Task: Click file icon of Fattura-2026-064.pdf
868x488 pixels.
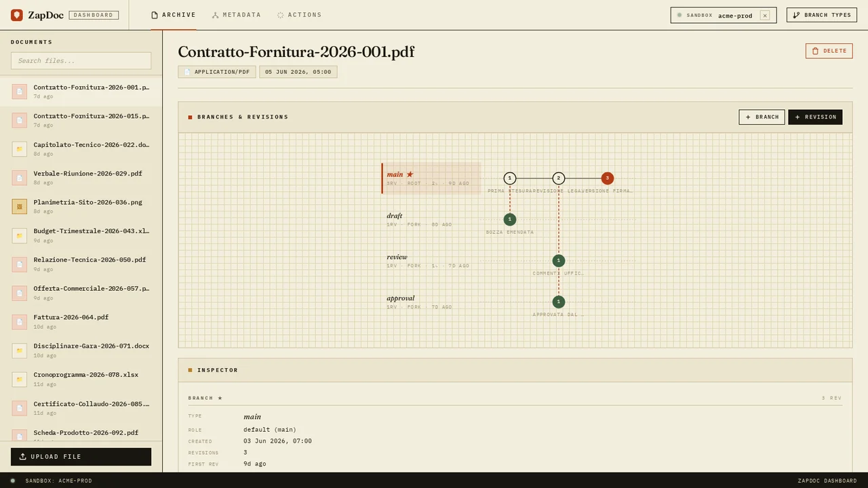Action: (20, 321)
